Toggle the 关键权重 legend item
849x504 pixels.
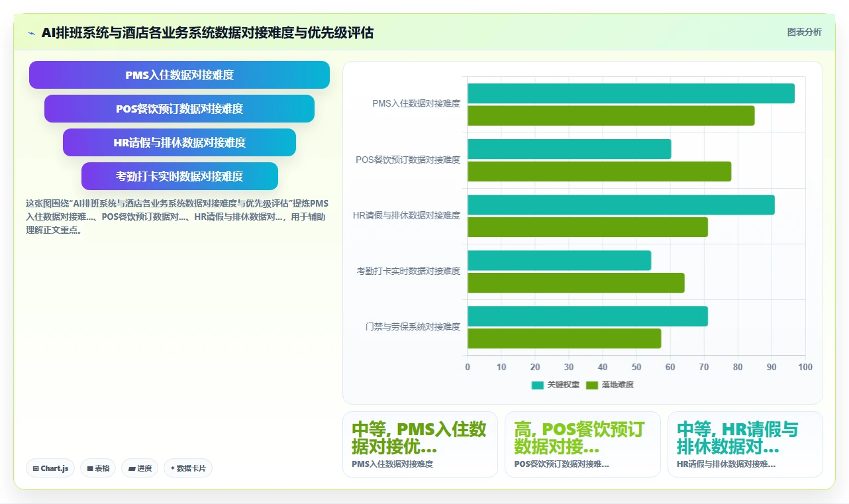click(x=556, y=385)
